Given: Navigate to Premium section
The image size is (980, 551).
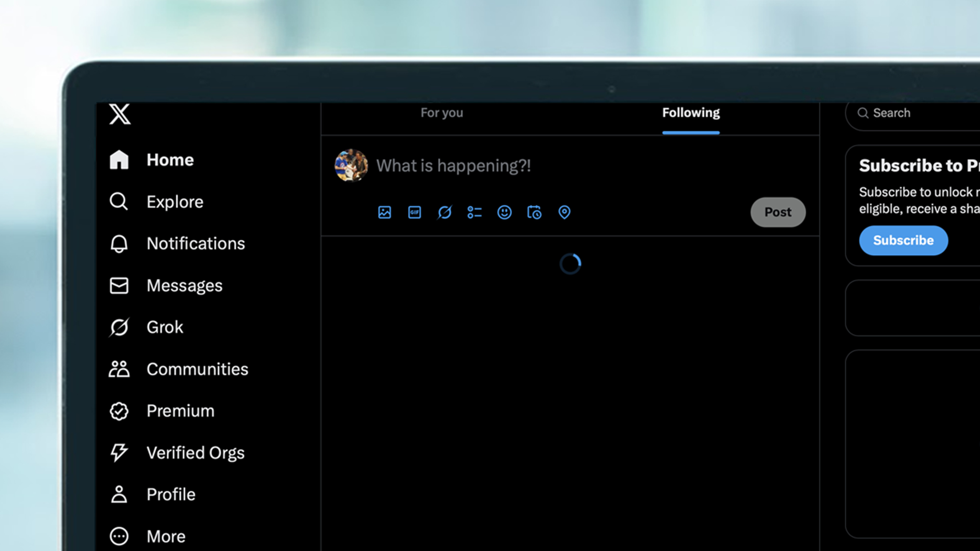Looking at the screenshot, I should point(180,410).
